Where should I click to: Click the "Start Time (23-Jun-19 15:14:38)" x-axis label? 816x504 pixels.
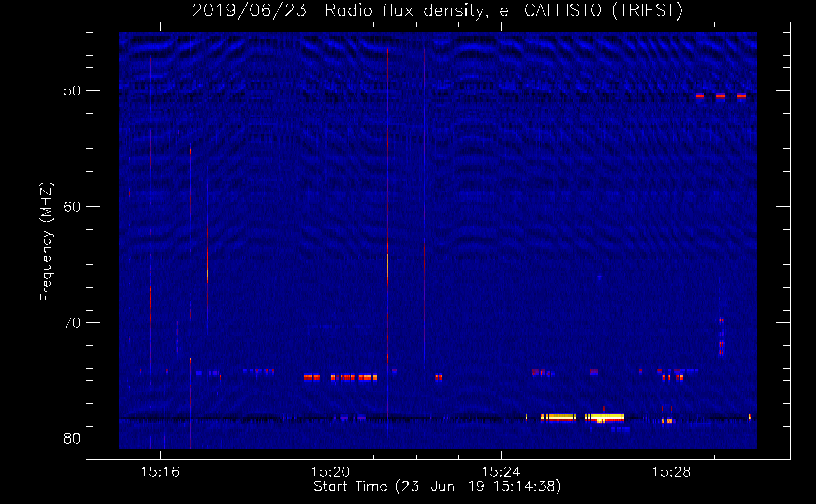click(x=437, y=487)
